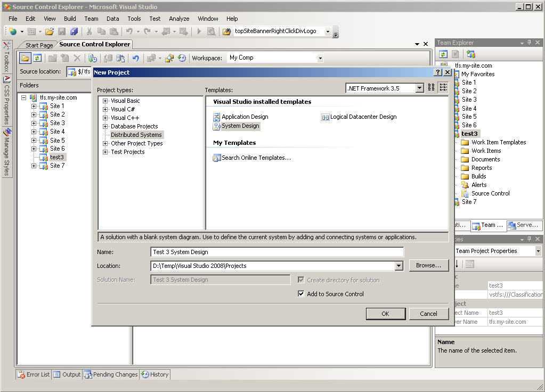Open the find combo box dropdown in toolbar
Image resolution: width=545 pixels, height=392 pixels.
tap(328, 31)
